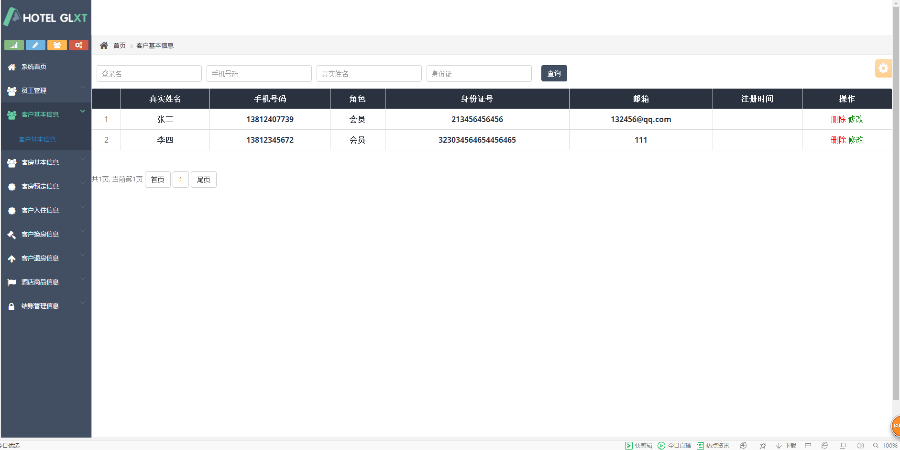Open the orange settings gear on the right

tap(883, 68)
